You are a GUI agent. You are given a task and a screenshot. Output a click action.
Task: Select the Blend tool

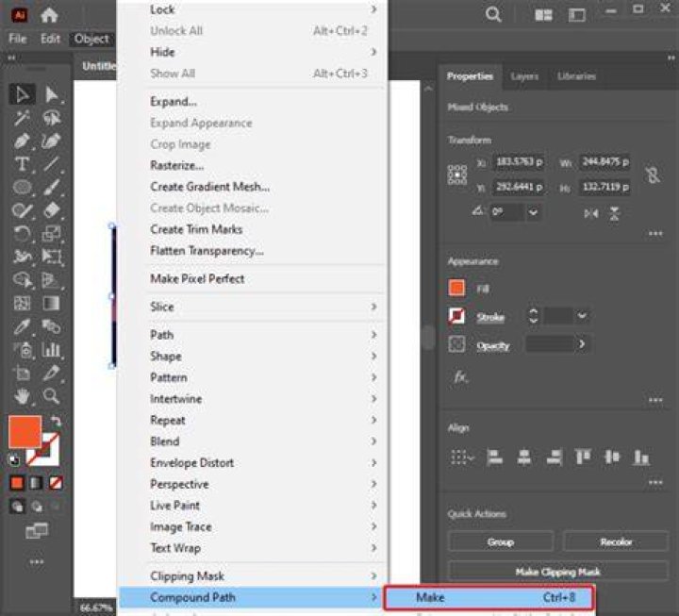point(52,326)
